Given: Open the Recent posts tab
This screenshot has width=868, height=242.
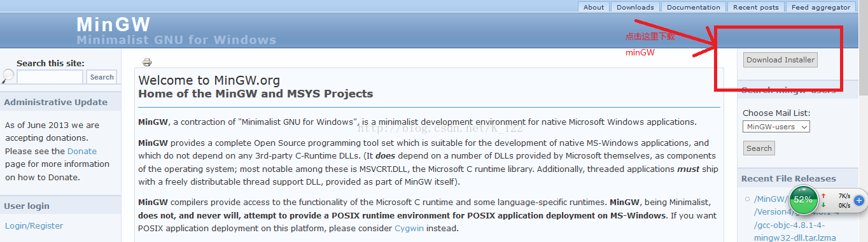Looking at the screenshot, I should [756, 7].
